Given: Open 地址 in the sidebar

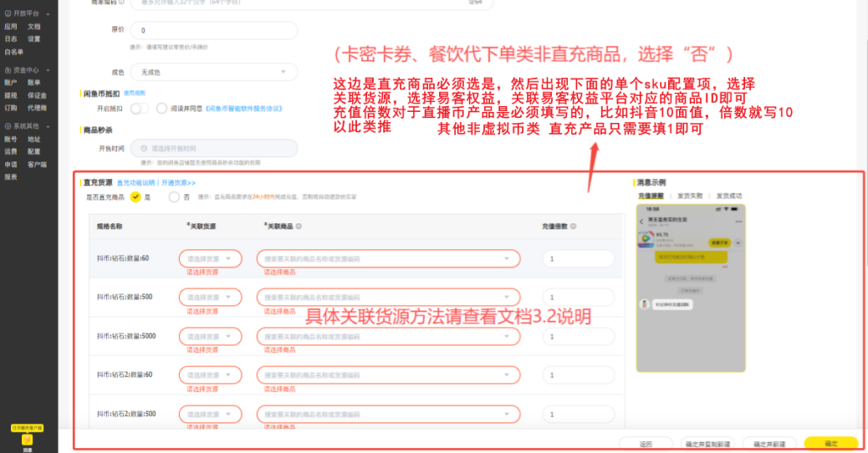Looking at the screenshot, I should 34,139.
